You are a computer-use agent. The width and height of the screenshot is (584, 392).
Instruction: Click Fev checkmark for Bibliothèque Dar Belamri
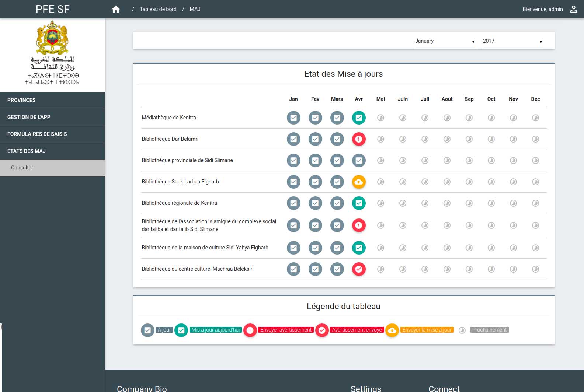click(315, 139)
